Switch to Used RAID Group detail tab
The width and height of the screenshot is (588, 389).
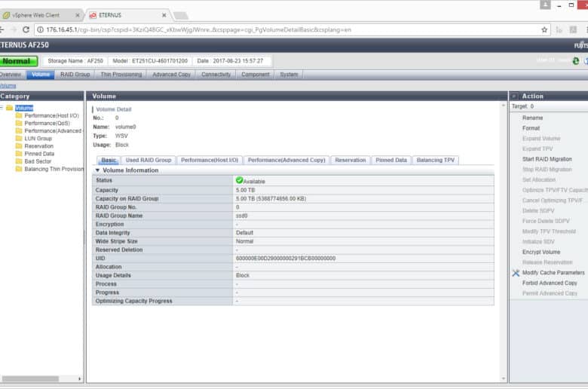click(149, 160)
